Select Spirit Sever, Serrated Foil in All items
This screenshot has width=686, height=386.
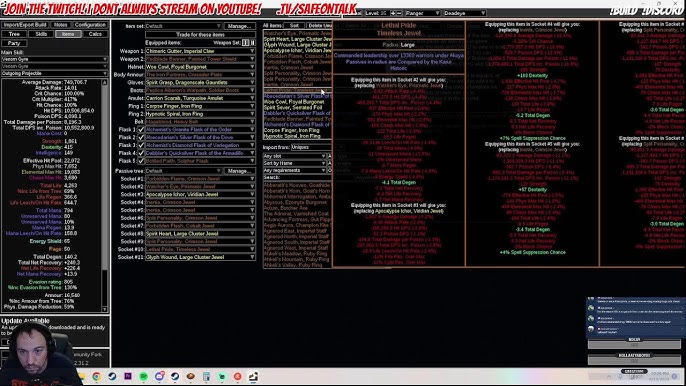click(298, 107)
